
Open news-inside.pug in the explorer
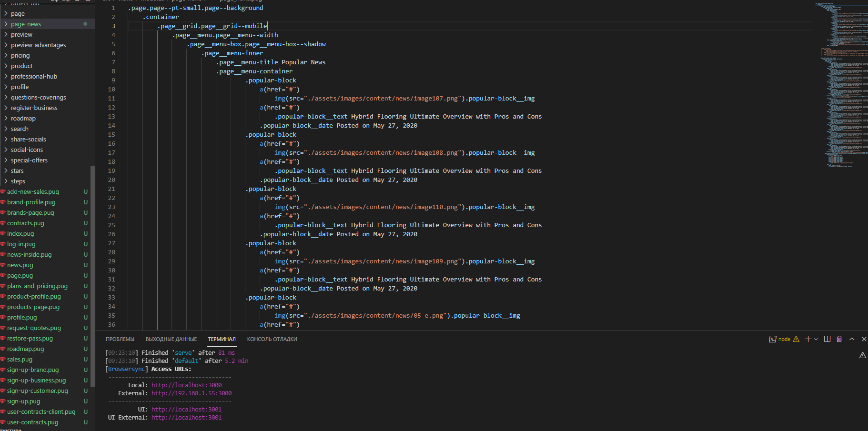[x=29, y=255]
